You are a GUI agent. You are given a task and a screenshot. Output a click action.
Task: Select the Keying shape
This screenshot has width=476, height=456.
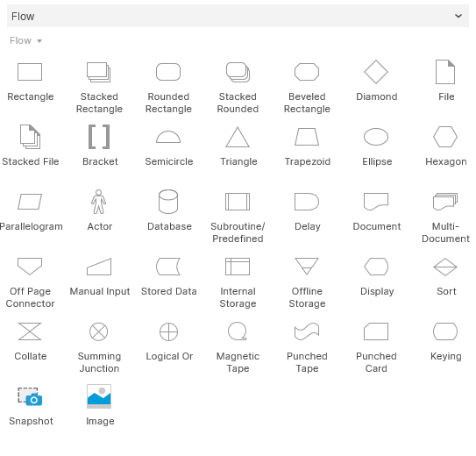click(x=445, y=331)
